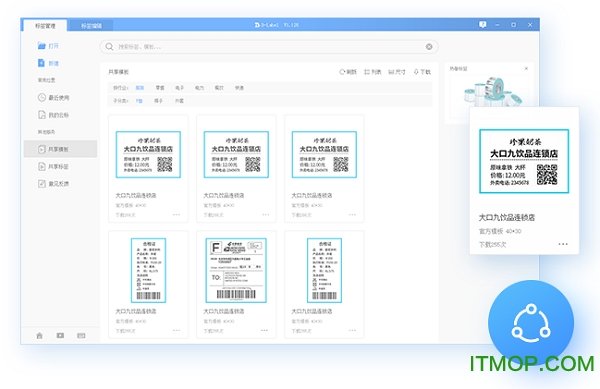Filter industry by 餐饮

[219, 88]
